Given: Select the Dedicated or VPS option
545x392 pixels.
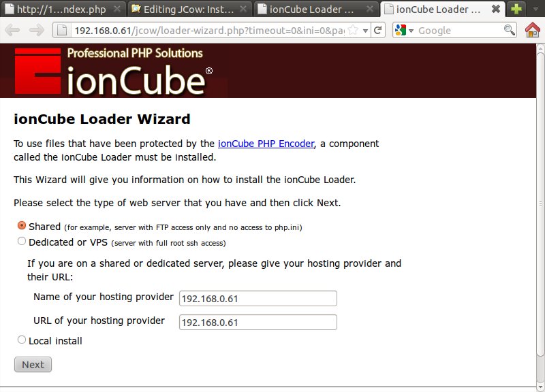Looking at the screenshot, I should [22, 241].
